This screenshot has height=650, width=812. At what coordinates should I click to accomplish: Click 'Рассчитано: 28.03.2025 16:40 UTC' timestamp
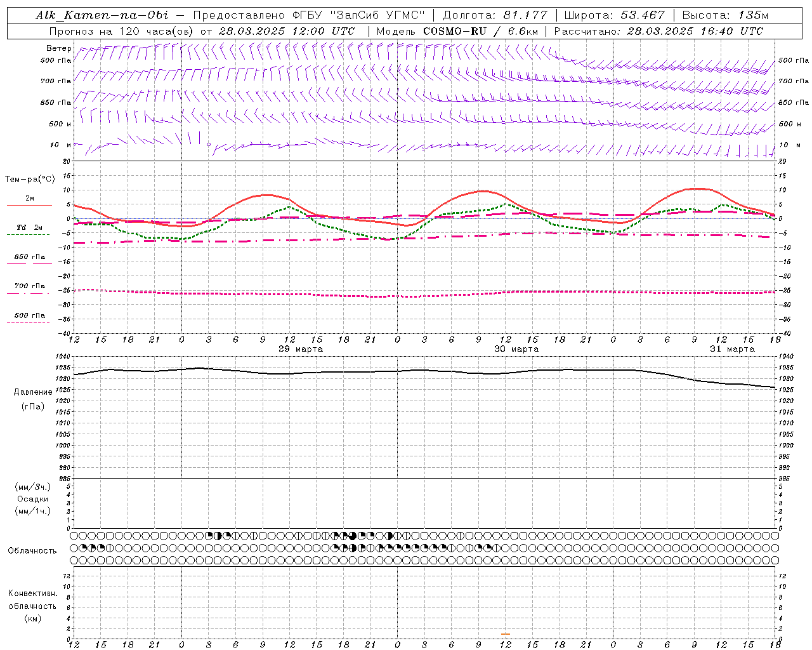pos(658,31)
